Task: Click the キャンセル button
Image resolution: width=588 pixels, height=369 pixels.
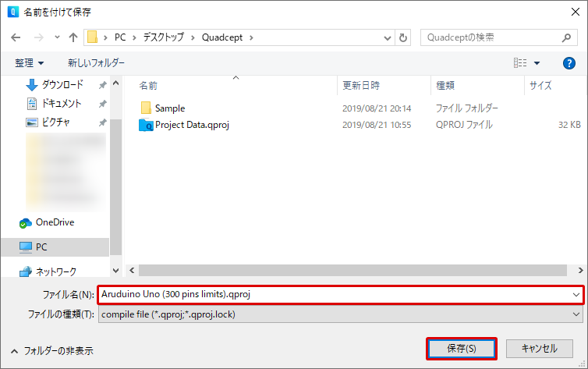Action: coord(539,348)
